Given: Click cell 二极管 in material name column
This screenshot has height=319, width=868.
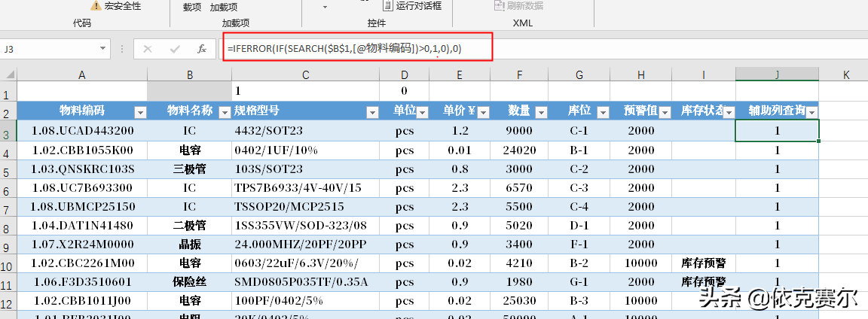Looking at the screenshot, I should pos(189,225).
